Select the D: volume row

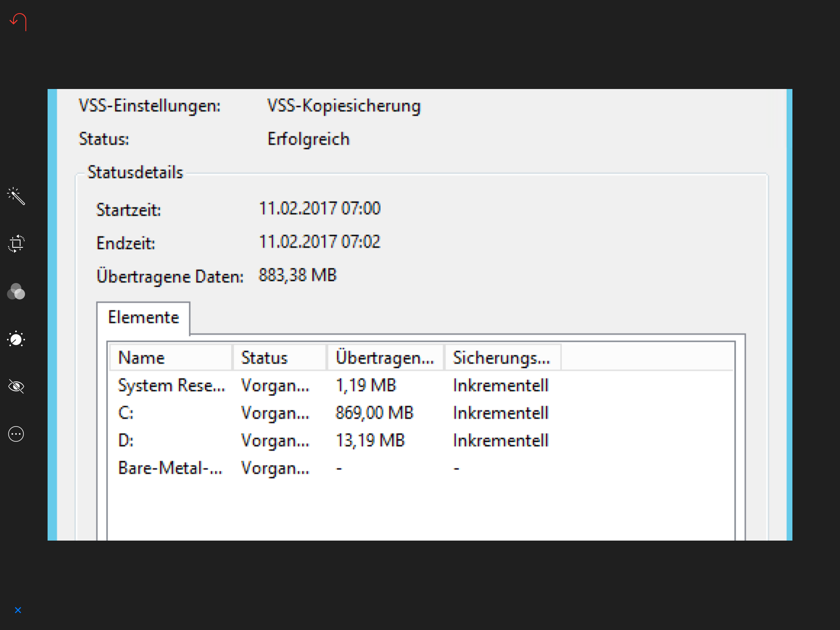coord(421,441)
